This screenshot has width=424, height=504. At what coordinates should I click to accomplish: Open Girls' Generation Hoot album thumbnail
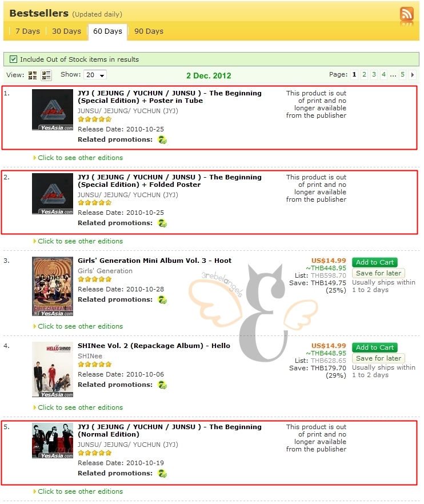point(53,286)
